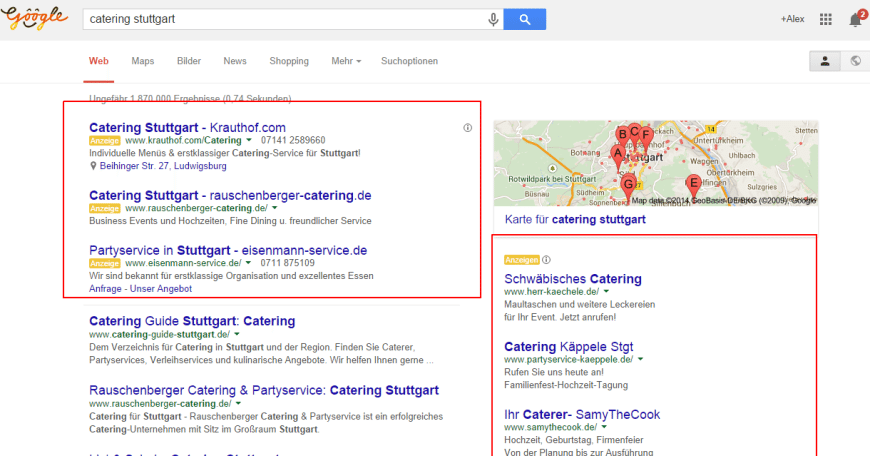870x456 pixels.
Task: Open the notifications bell
Action: [855, 19]
